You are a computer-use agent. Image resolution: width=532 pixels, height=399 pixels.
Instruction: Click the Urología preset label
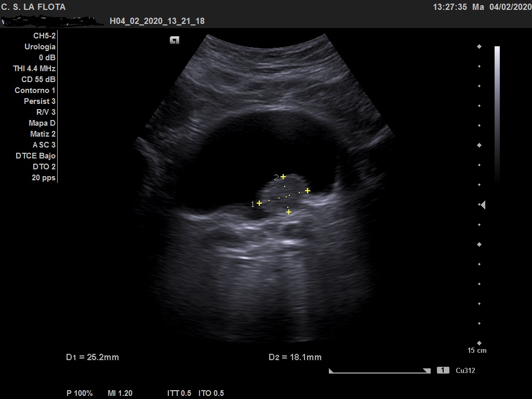40,47
